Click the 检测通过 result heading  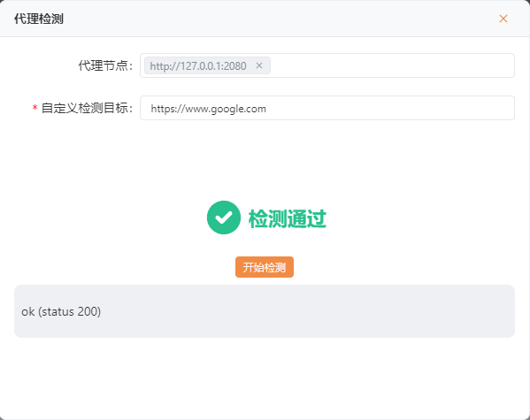coord(288,218)
